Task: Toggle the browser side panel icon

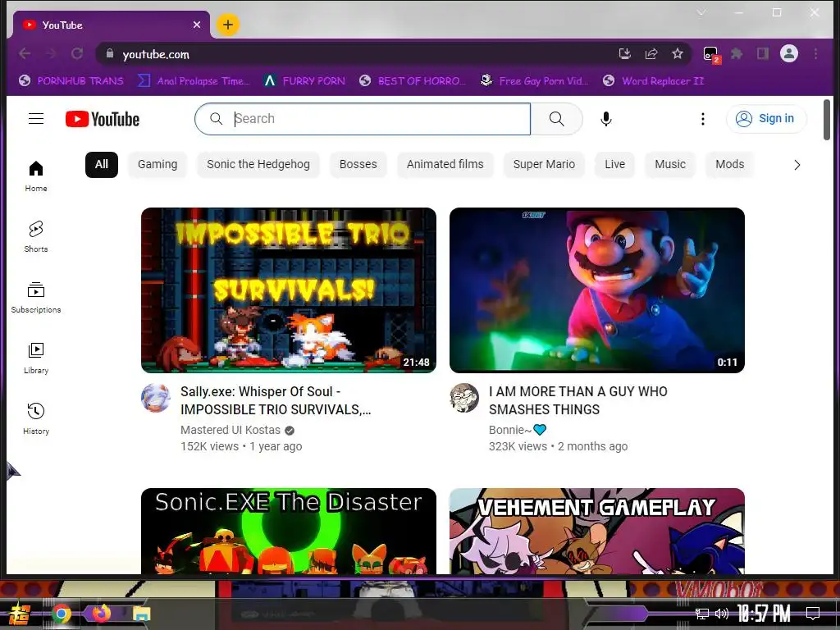Action: (763, 53)
